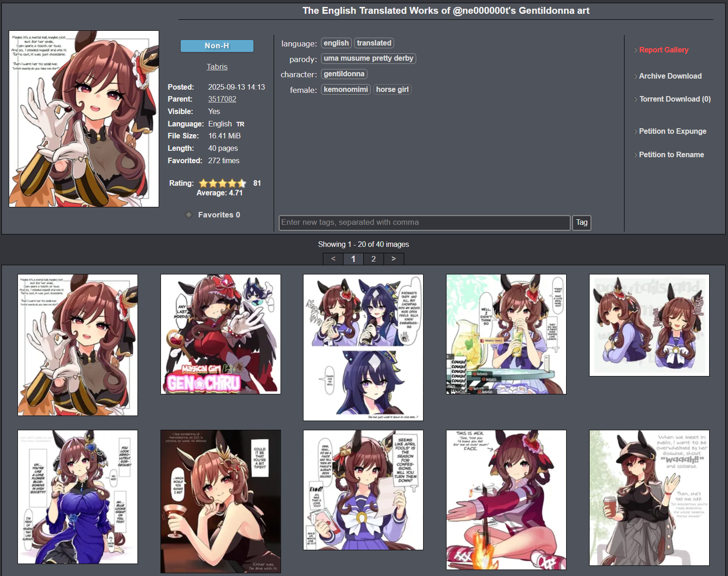Viewport: 728px width, 576px height.
Task: Select page 1 in pagination
Action: pyautogui.click(x=353, y=259)
